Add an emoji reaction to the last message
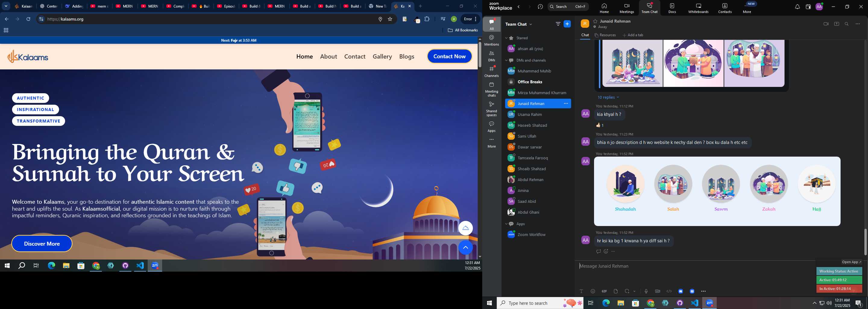Viewport: 868px width, 309px height. pos(606,251)
